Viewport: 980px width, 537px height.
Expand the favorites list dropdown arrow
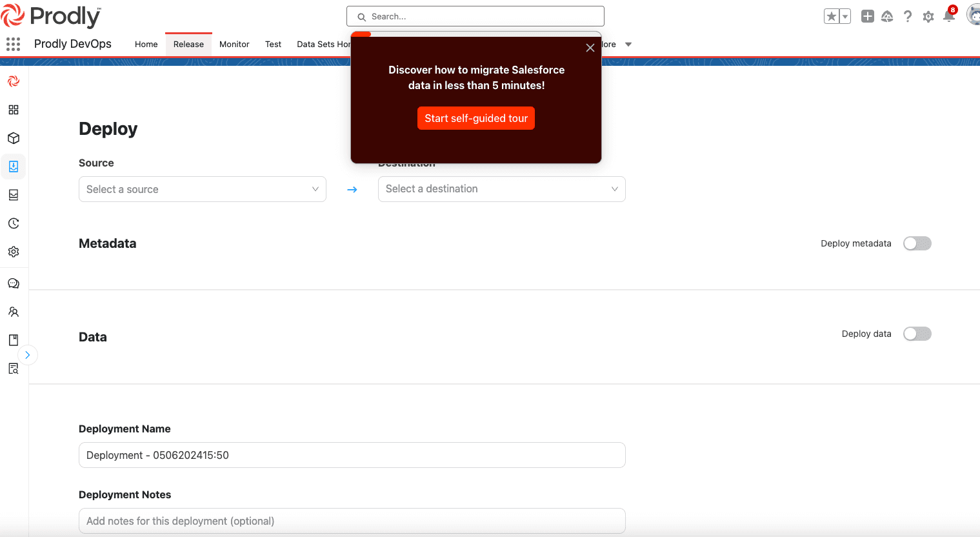(x=845, y=17)
